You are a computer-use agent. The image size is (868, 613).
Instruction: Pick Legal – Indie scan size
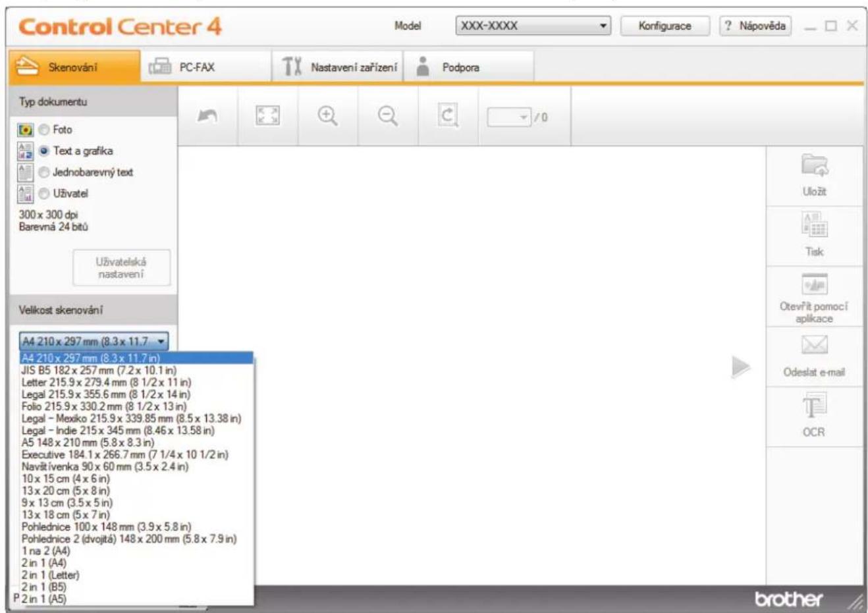click(136, 431)
